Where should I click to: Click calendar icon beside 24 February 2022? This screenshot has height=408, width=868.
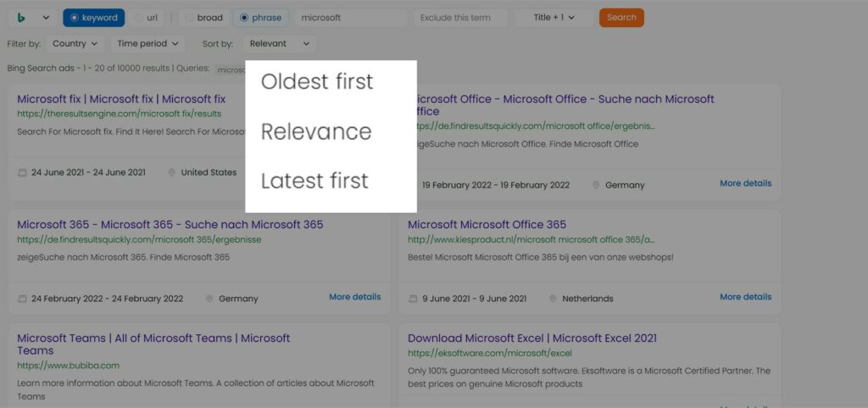(22, 299)
